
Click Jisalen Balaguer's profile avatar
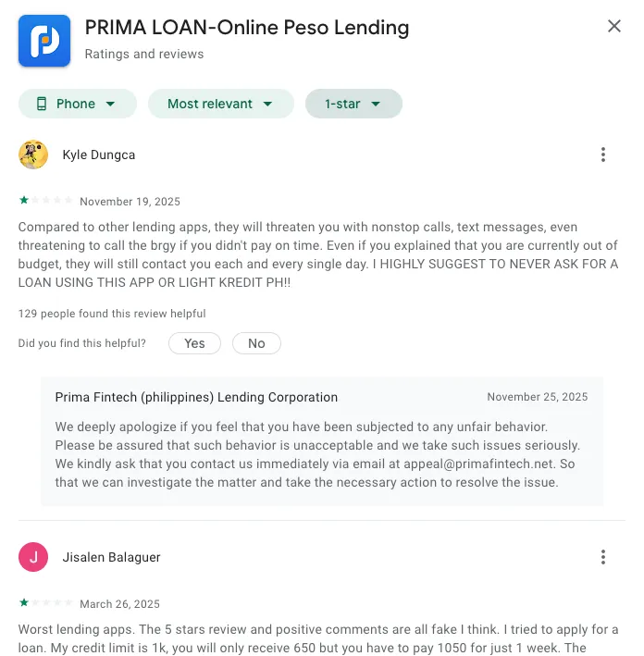pyautogui.click(x=33, y=557)
